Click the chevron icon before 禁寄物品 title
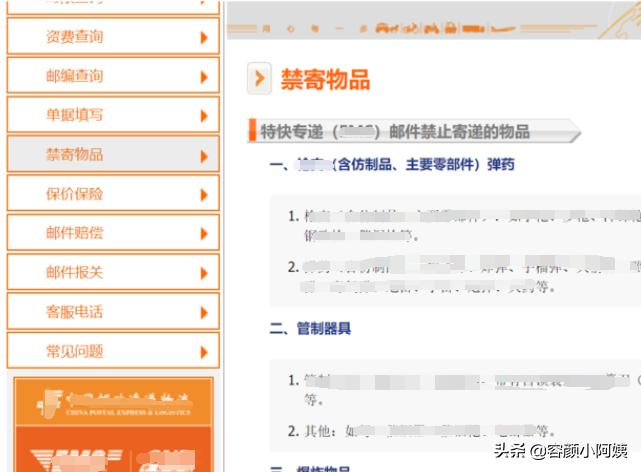Viewport: 641px width, 472px height. (259, 78)
